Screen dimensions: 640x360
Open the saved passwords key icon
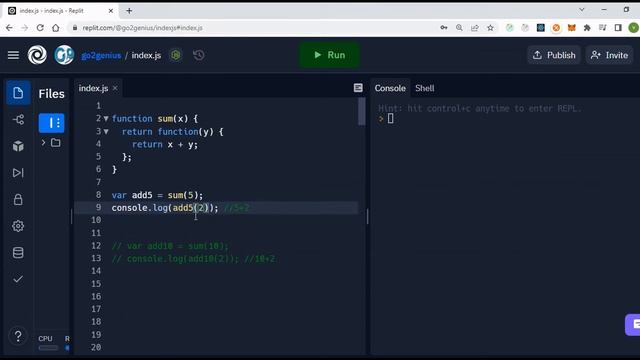(x=444, y=28)
